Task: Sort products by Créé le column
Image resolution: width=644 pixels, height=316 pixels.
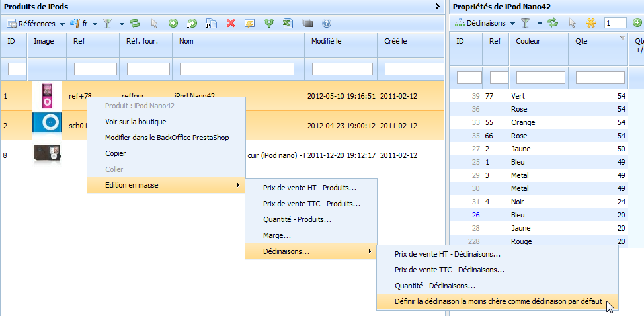Action: [x=411, y=45]
